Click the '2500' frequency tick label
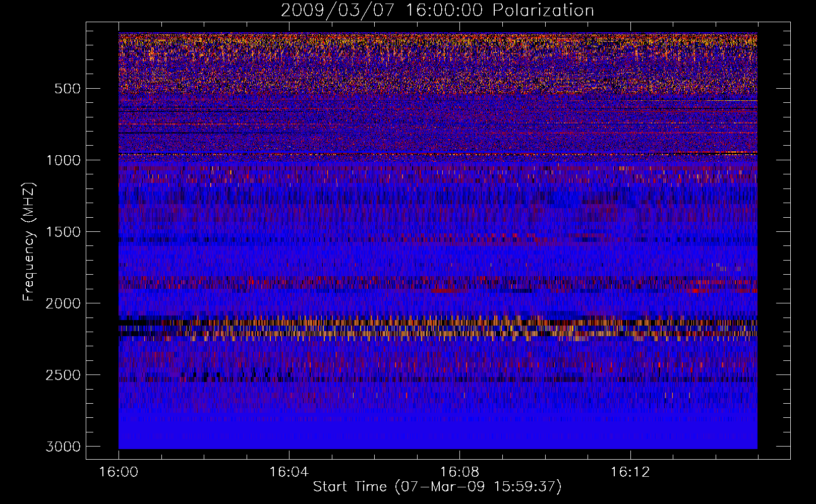The image size is (816, 504). click(63, 375)
